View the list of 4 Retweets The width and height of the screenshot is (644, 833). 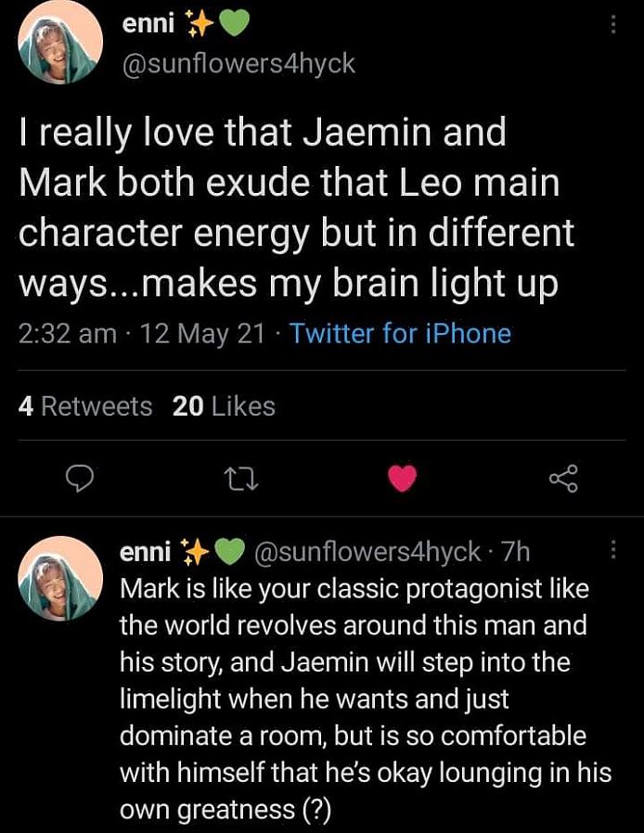(x=85, y=406)
